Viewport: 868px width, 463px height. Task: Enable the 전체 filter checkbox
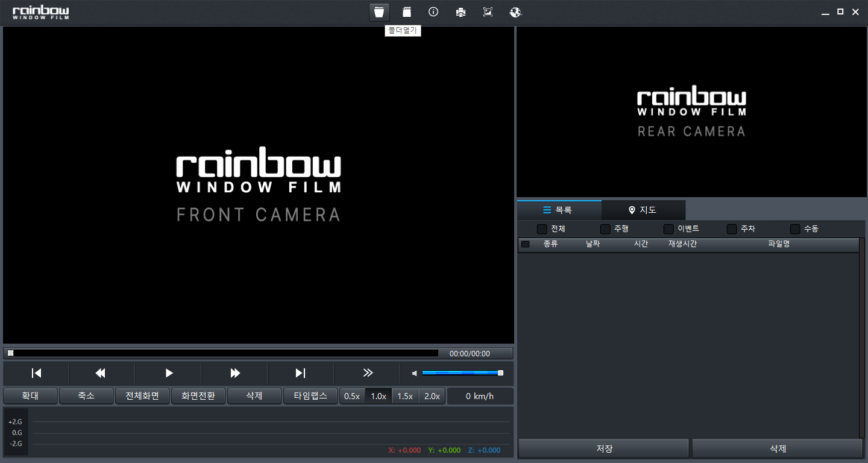(542, 229)
